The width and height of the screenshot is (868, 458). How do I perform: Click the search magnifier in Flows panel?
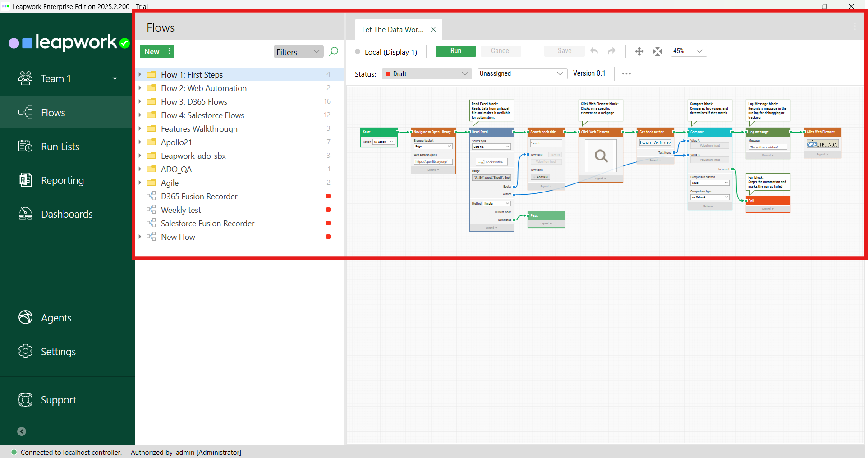point(334,51)
